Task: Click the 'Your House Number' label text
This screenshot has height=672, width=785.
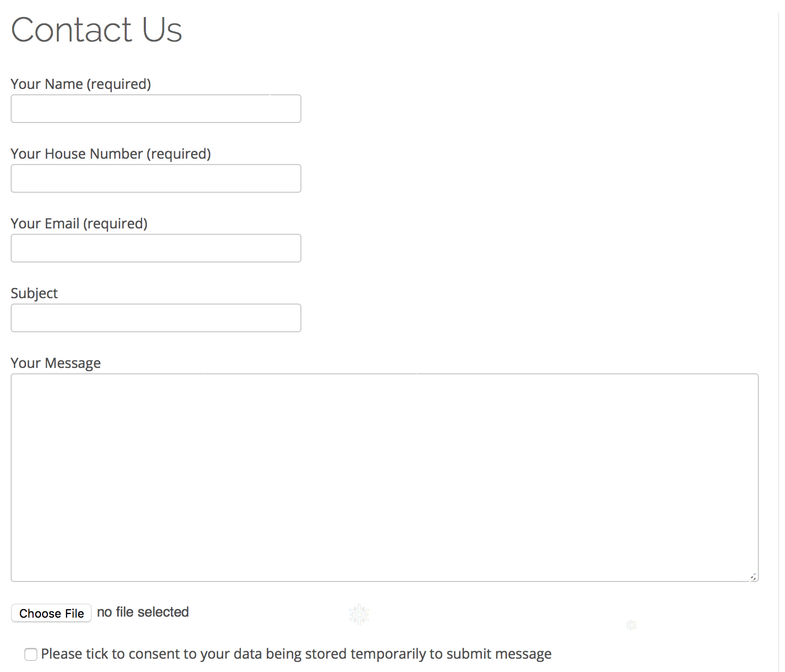Action: 77,154
